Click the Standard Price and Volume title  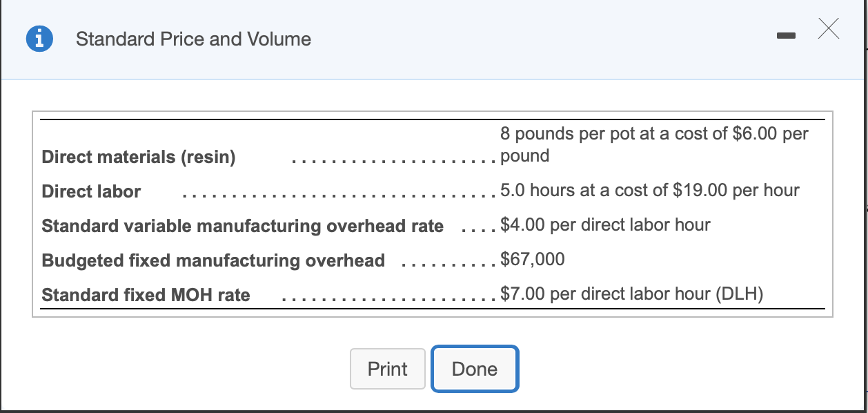(x=193, y=39)
